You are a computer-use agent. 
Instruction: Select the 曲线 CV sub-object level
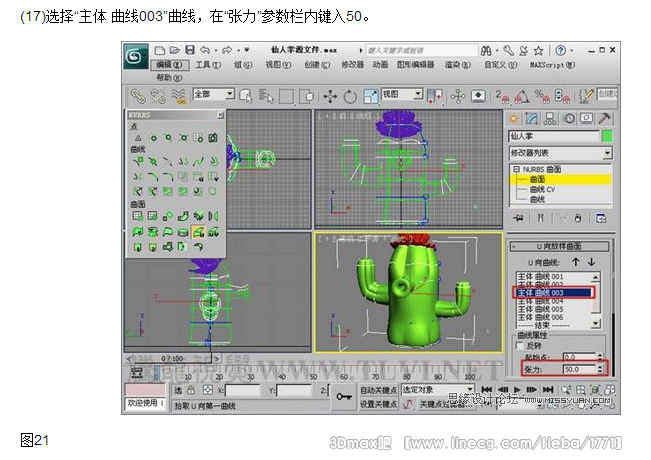tap(542, 189)
